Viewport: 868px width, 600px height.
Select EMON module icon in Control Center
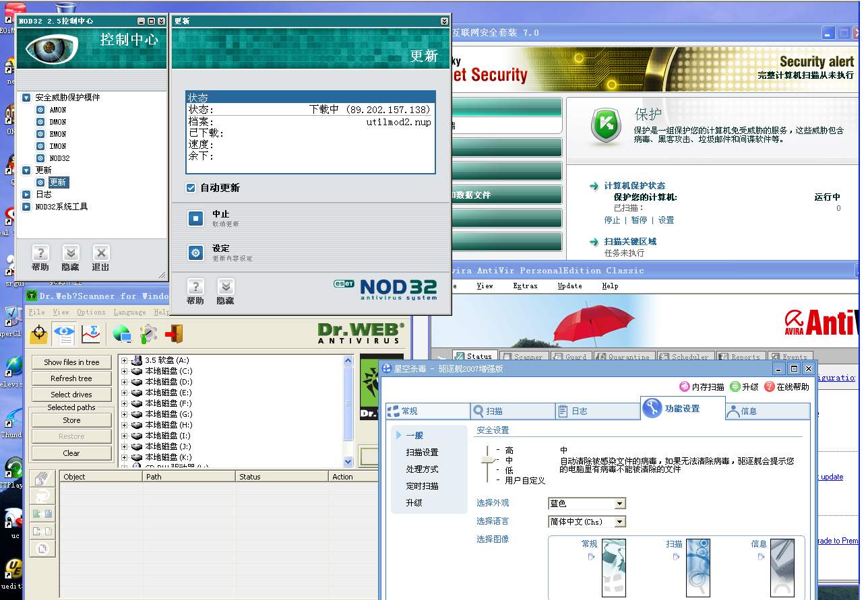tap(40, 134)
